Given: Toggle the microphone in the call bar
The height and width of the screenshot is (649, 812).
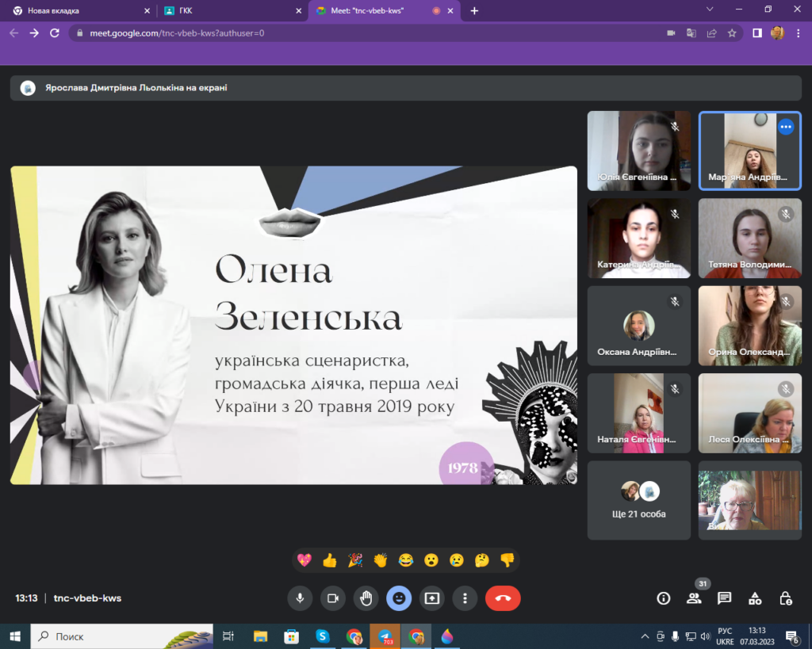Looking at the screenshot, I should [300, 598].
